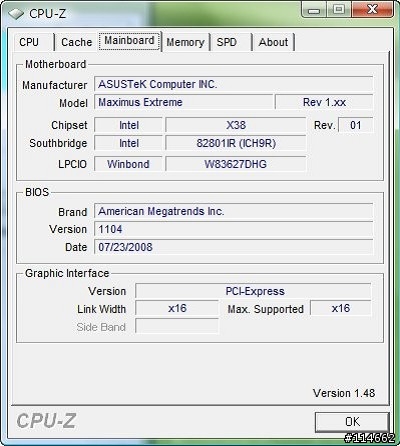Click the Graphic Interface group heading

tap(67, 273)
